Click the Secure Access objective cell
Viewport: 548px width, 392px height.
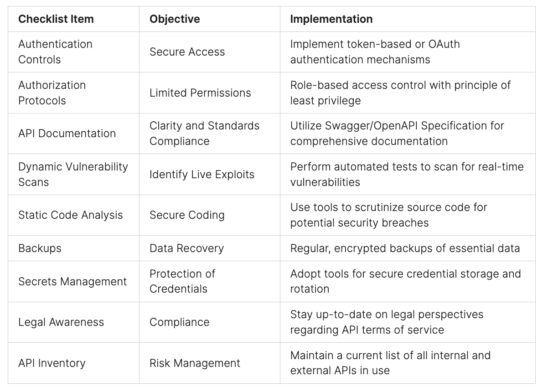click(187, 52)
